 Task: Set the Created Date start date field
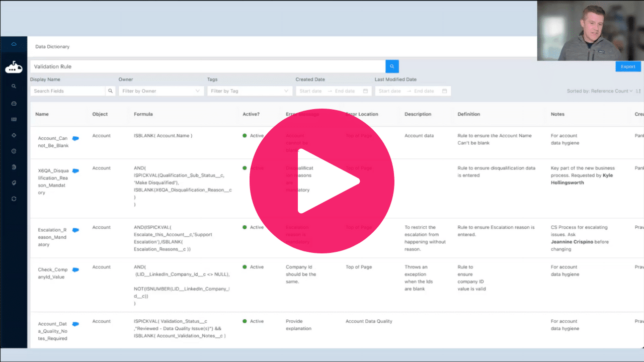tap(311, 91)
